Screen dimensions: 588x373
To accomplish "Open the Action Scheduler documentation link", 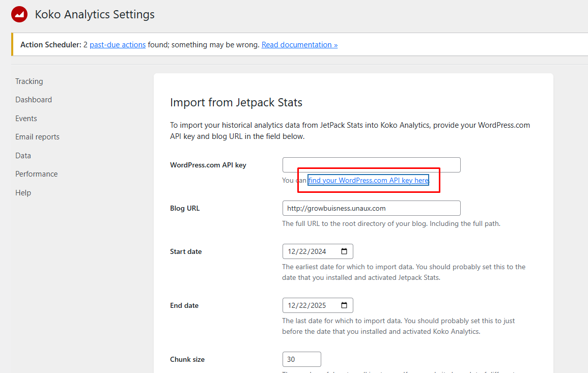I will 299,44.
